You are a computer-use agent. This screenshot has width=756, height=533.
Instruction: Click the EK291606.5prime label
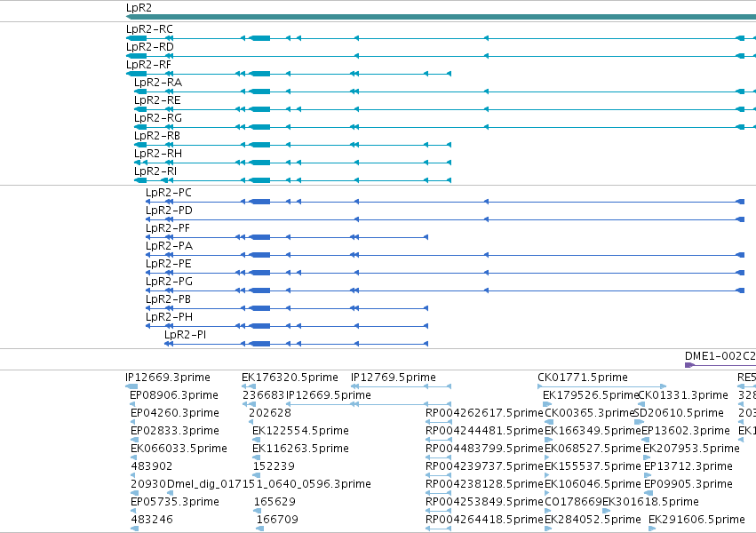coord(696,520)
